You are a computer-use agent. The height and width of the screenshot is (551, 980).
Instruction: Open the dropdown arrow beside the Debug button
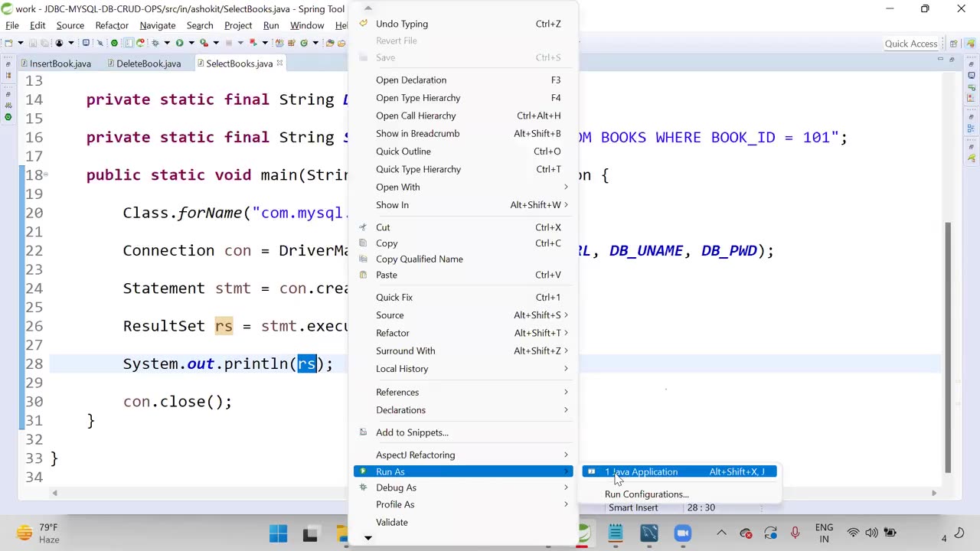(167, 43)
